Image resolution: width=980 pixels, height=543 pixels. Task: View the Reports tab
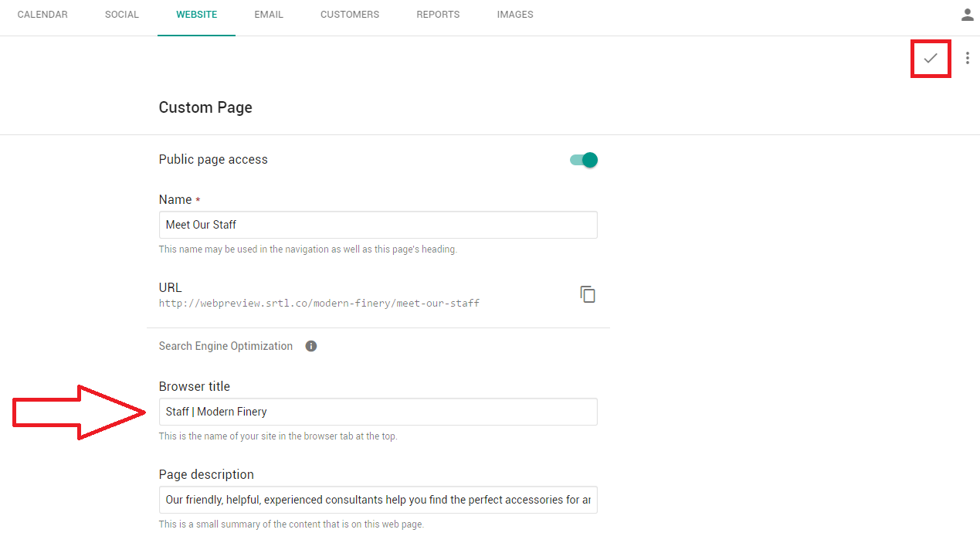point(438,15)
